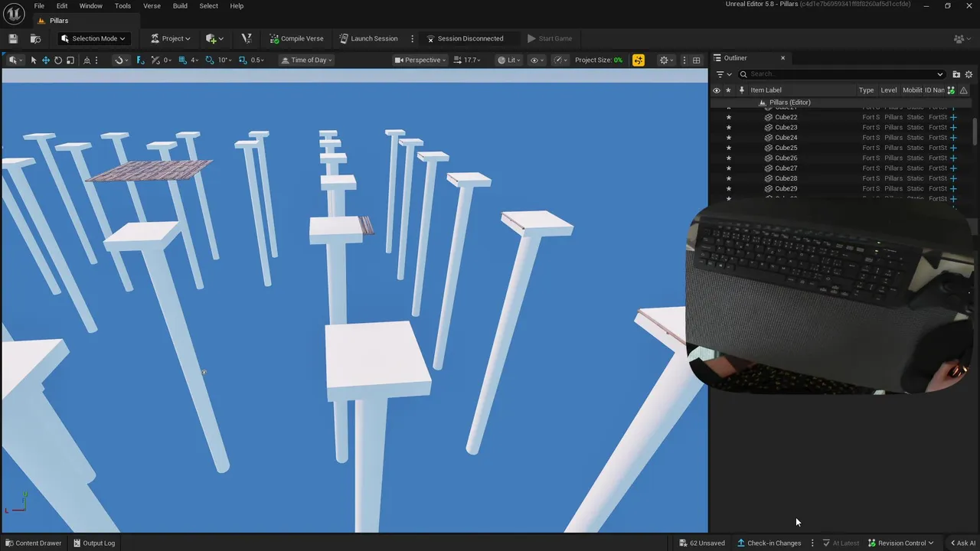Open the Build menu
980x551 pixels.
[x=180, y=5]
